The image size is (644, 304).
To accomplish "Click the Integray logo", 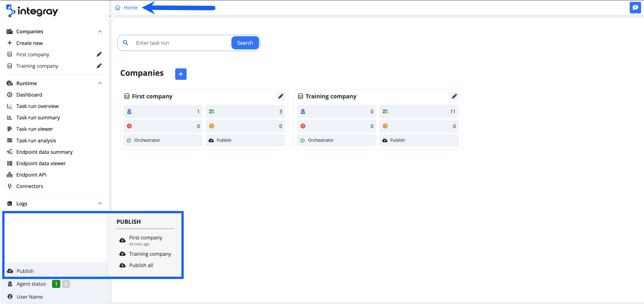I will point(32,11).
